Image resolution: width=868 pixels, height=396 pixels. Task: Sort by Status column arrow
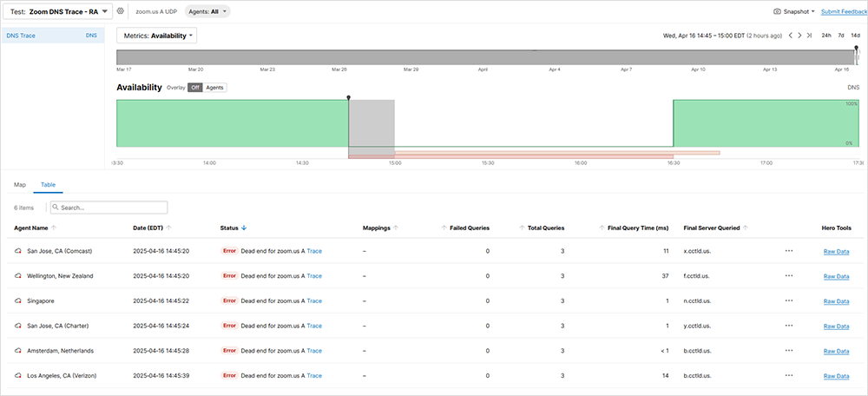coord(244,228)
